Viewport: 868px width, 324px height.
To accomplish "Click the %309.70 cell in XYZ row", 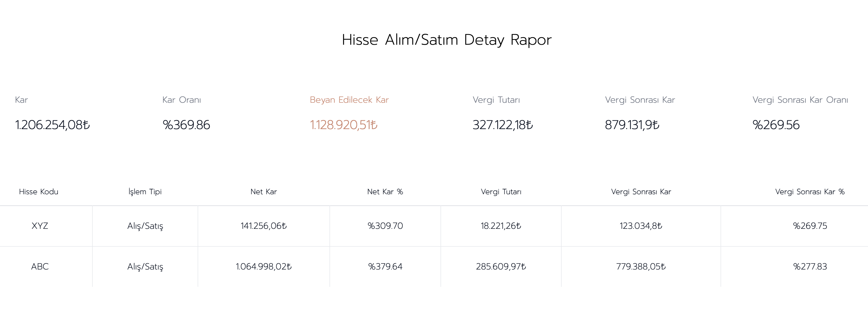I will coord(385,226).
